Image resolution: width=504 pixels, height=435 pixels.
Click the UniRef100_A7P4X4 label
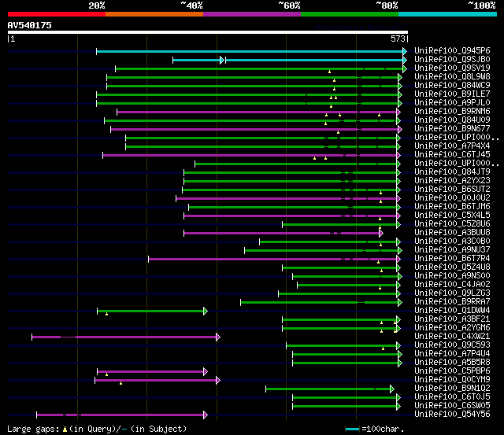pos(452,146)
